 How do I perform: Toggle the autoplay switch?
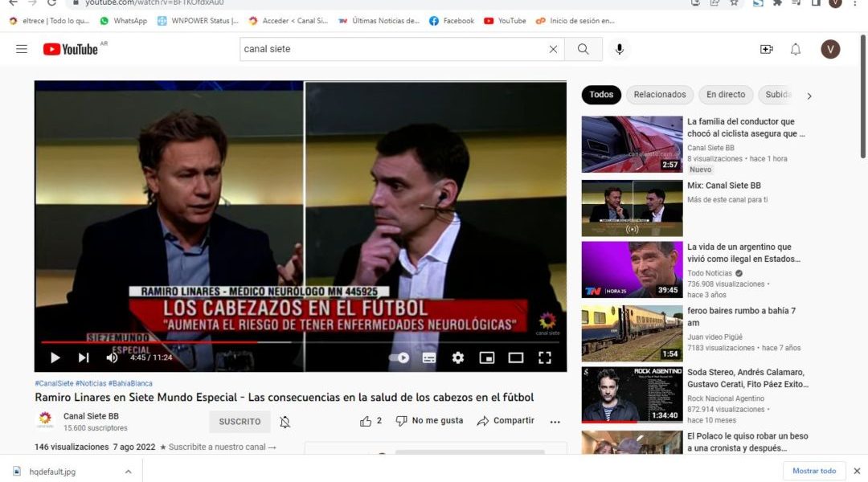399,357
